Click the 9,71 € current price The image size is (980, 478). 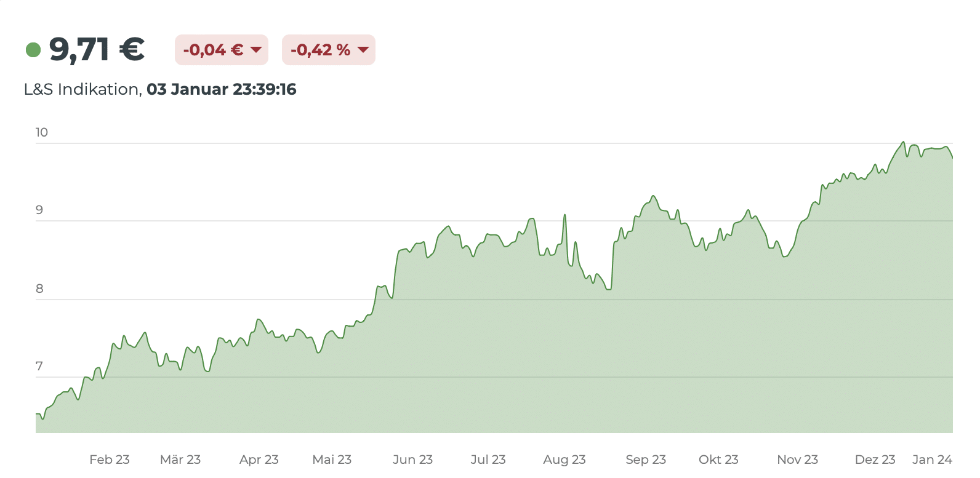97,50
